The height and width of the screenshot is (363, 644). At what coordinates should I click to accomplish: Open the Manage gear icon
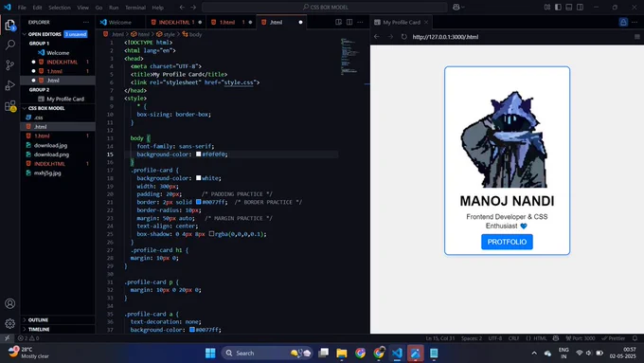pyautogui.click(x=9, y=323)
